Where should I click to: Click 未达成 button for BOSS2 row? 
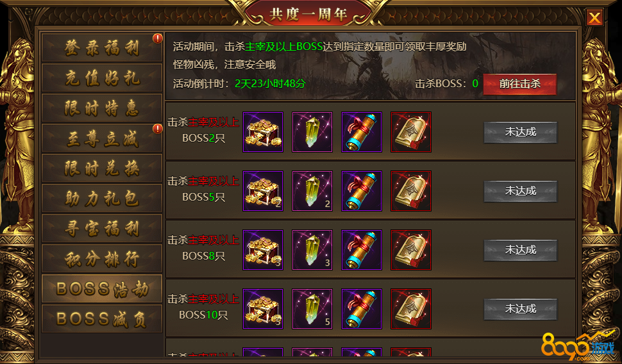click(x=521, y=132)
